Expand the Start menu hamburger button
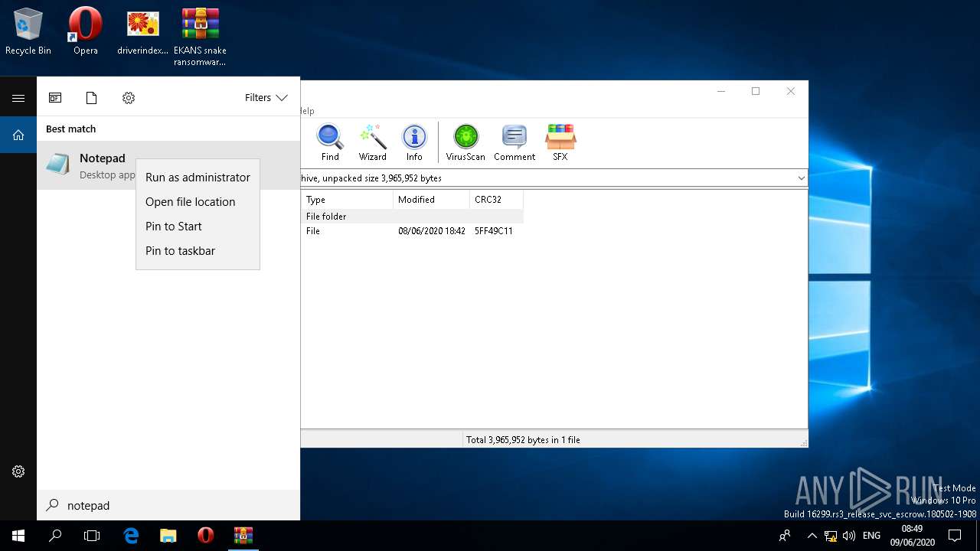The width and height of the screenshot is (980, 551). pos(18,98)
